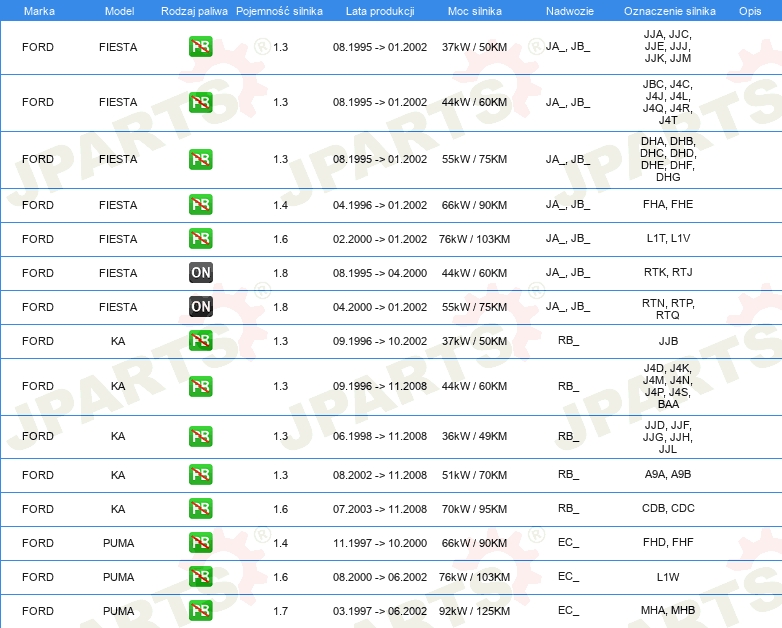Click the 70kW / 95KM power cell
Image resolution: width=782 pixels, height=628 pixels.
(474, 509)
